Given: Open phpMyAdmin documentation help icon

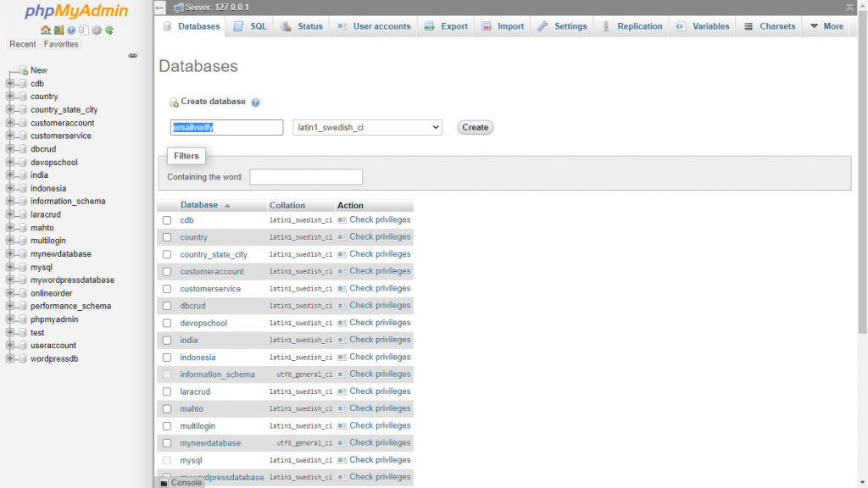Looking at the screenshot, I should point(71,30).
